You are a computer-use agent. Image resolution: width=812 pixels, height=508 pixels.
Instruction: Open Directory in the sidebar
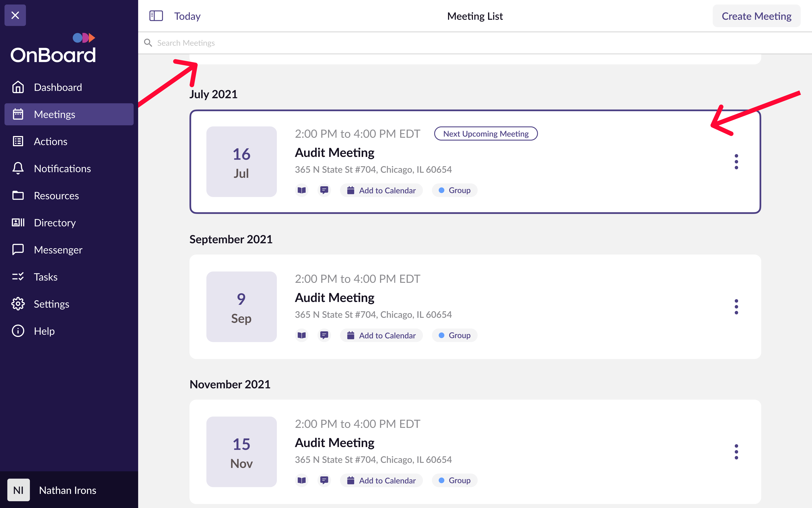pyautogui.click(x=69, y=223)
